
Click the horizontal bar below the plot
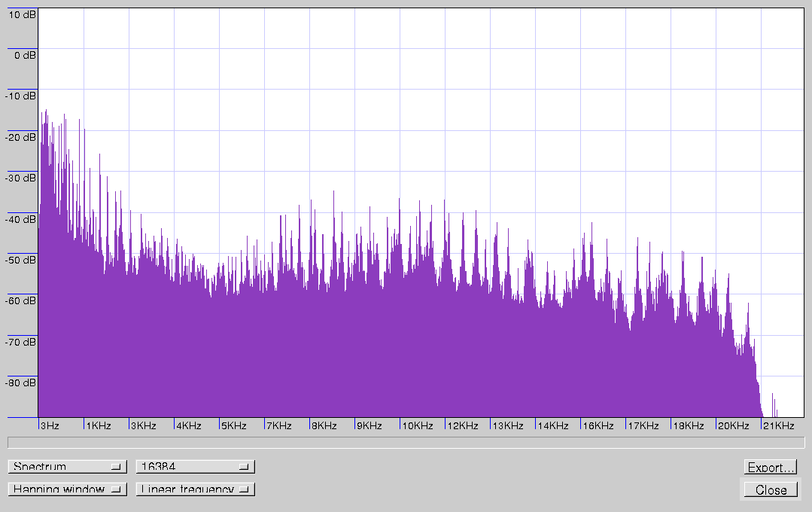pos(406,443)
